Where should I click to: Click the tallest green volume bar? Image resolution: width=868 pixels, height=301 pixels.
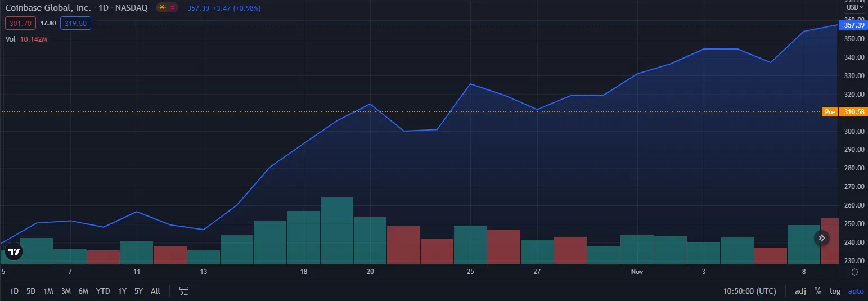click(x=337, y=231)
